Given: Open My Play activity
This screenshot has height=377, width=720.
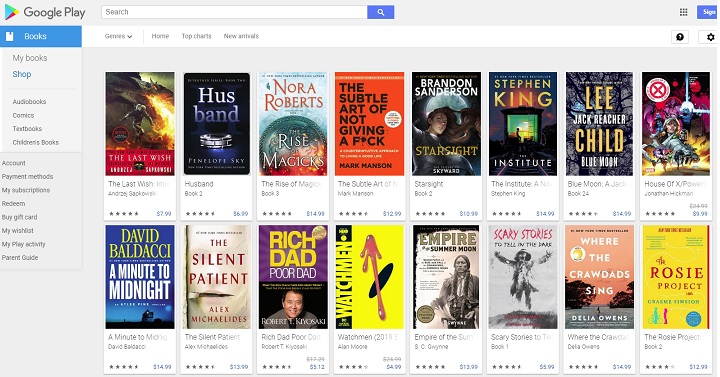Looking at the screenshot, I should 23,244.
